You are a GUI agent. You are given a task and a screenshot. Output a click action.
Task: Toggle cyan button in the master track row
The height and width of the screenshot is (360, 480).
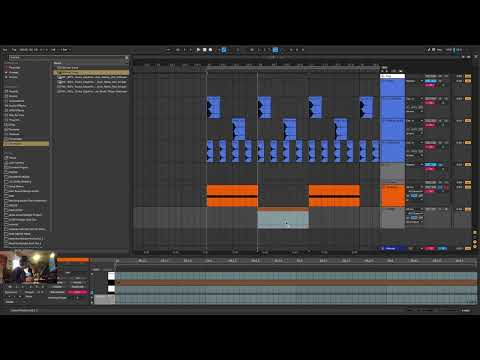[x=442, y=248]
